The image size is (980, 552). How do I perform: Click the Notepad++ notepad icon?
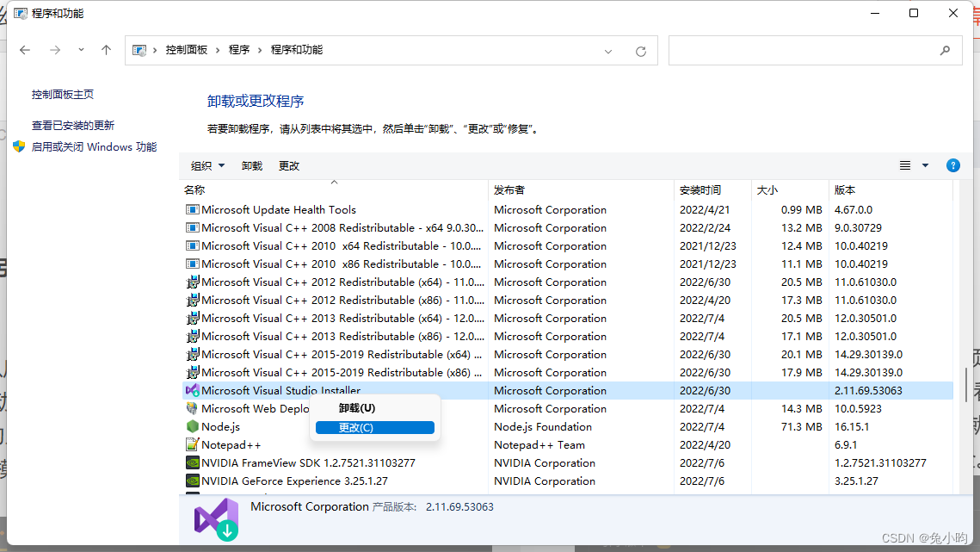(193, 445)
